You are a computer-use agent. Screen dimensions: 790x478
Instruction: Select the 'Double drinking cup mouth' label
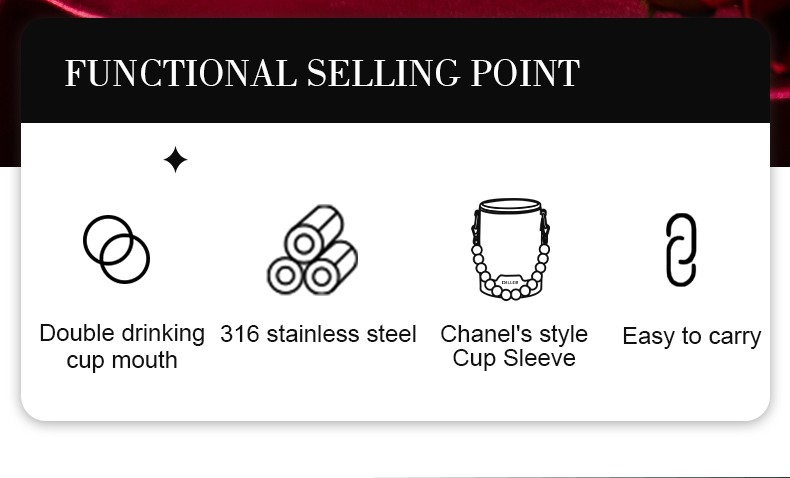(x=122, y=347)
